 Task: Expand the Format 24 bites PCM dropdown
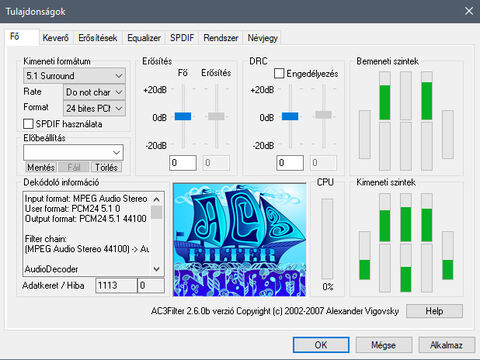point(94,108)
